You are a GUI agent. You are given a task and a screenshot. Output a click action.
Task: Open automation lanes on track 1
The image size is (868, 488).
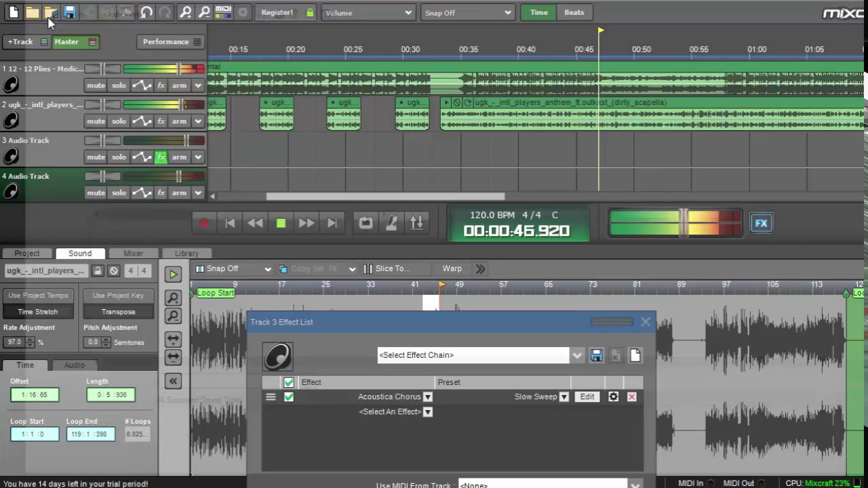(x=142, y=85)
